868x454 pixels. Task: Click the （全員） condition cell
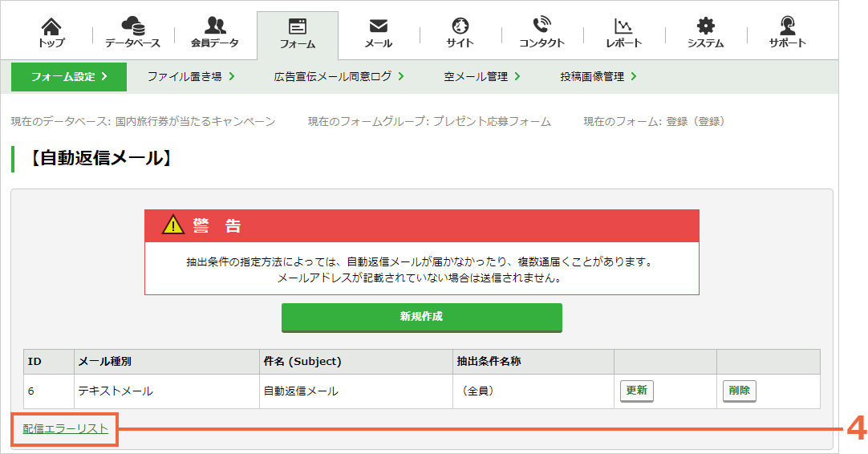(x=533, y=391)
